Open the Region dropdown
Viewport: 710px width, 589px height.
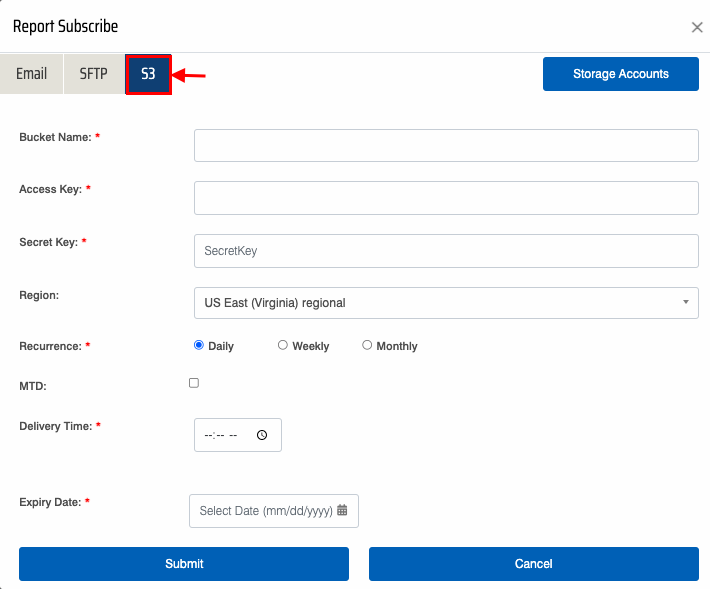(445, 302)
